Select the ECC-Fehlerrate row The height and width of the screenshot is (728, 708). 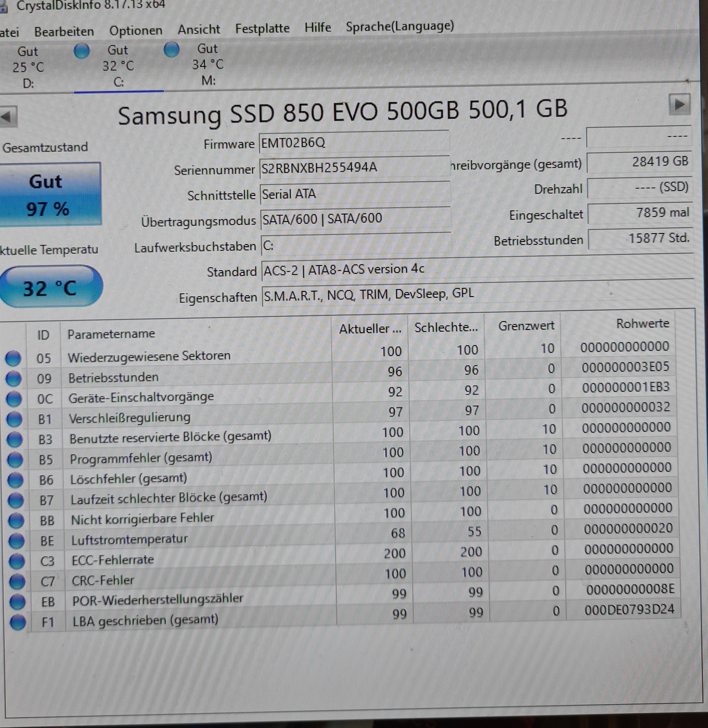point(113,560)
